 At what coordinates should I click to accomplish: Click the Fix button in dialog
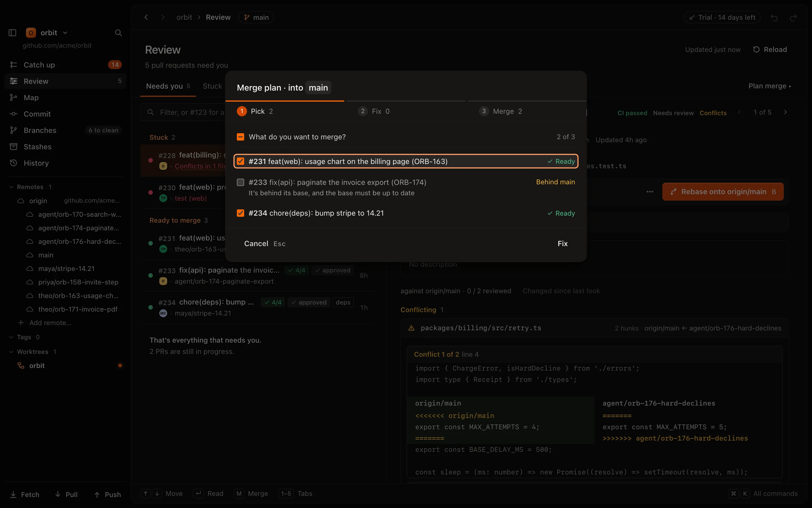(x=563, y=244)
